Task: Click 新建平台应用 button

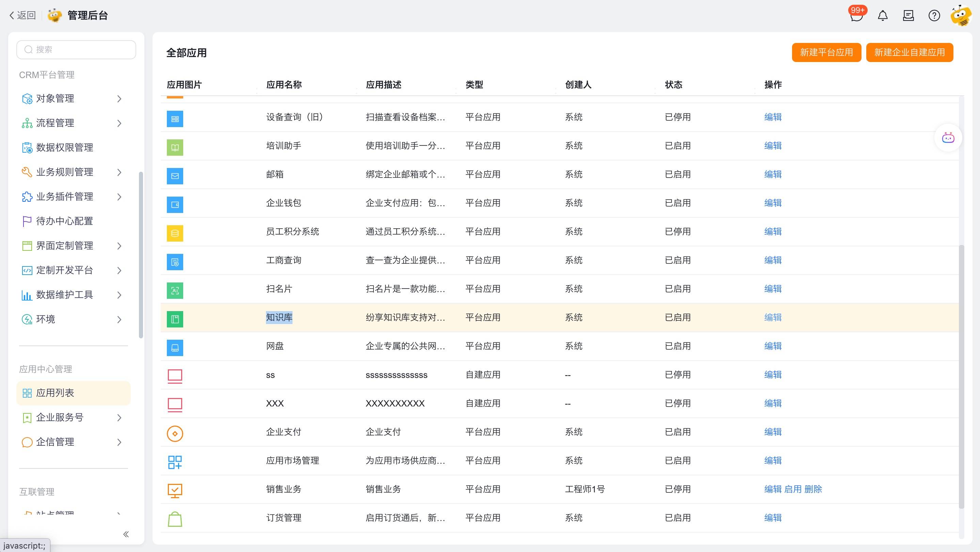Action: click(826, 52)
